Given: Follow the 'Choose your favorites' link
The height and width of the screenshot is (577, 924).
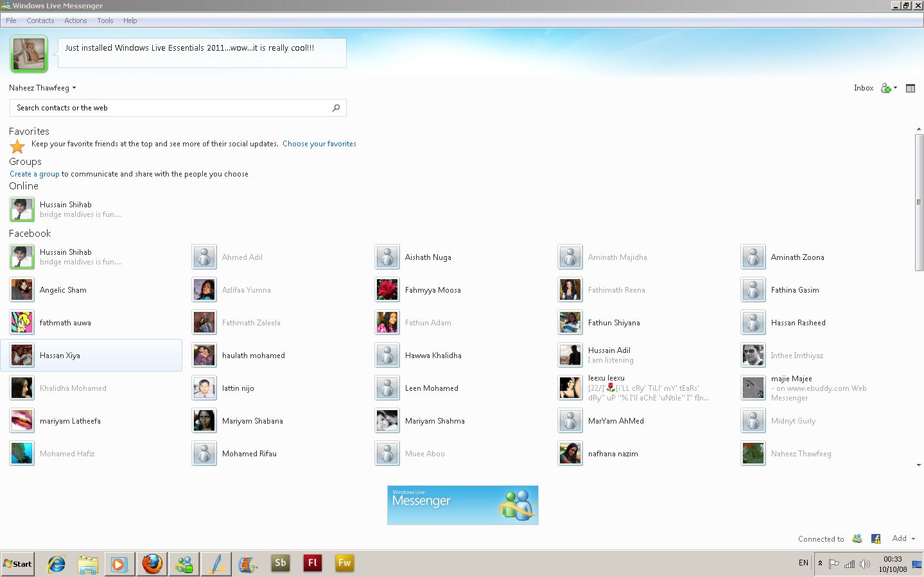Looking at the screenshot, I should pyautogui.click(x=319, y=144).
